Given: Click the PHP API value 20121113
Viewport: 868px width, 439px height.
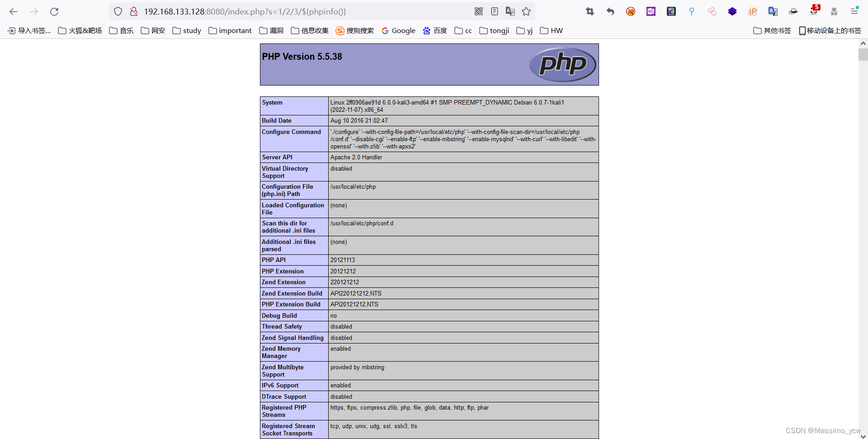Looking at the screenshot, I should (x=343, y=260).
